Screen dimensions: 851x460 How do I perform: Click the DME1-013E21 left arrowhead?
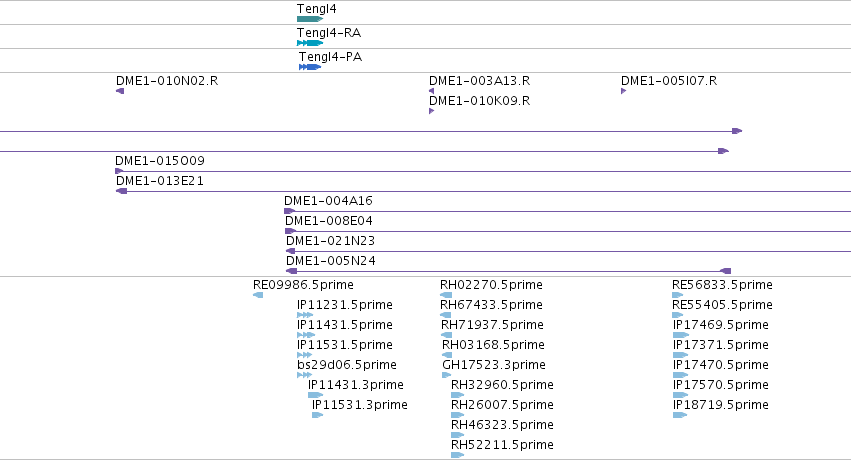pyautogui.click(x=122, y=191)
